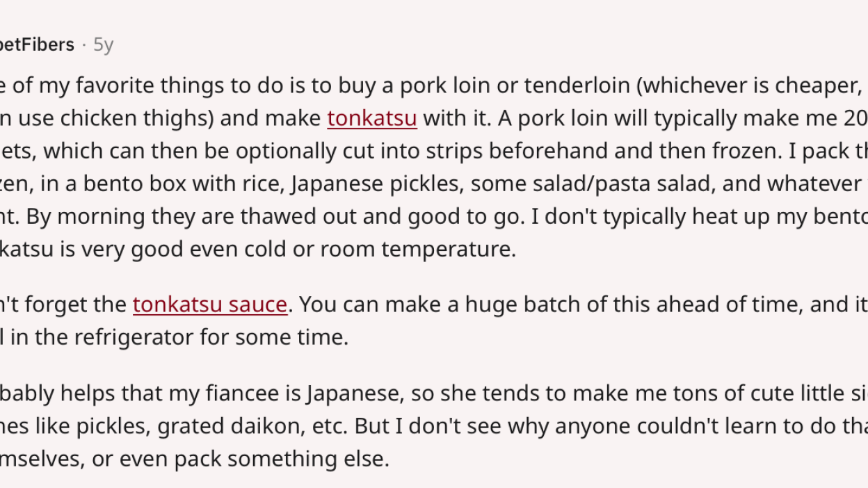Click the "5y" comment timestamp
The image size is (868, 488).
pos(103,44)
